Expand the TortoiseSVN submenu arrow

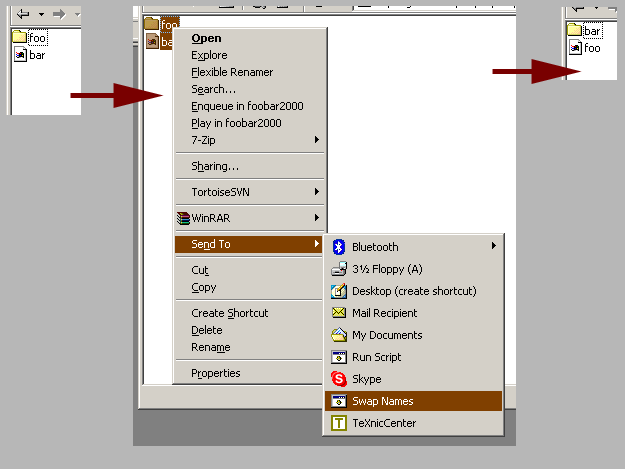pyautogui.click(x=317, y=192)
